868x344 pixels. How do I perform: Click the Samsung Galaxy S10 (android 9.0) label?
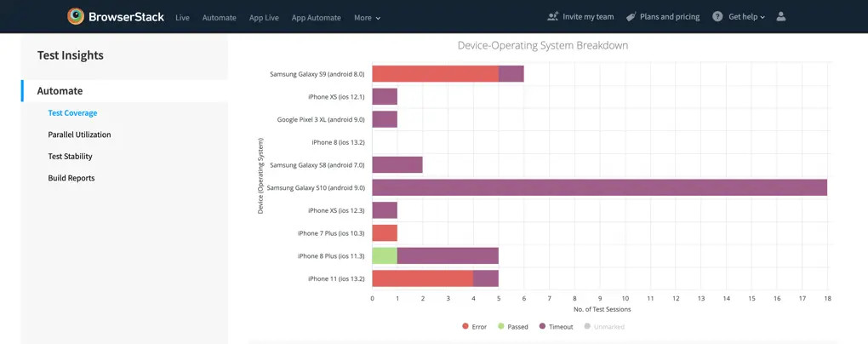(316, 188)
